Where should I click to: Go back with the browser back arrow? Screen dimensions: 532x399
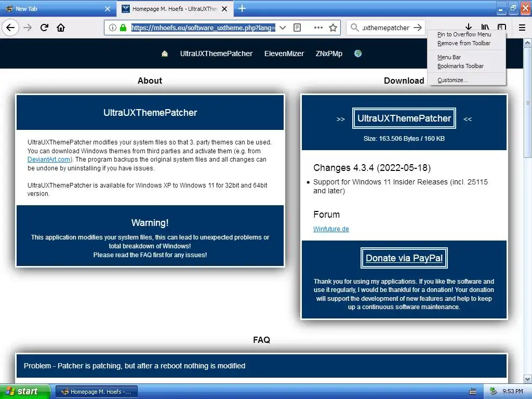click(x=10, y=28)
